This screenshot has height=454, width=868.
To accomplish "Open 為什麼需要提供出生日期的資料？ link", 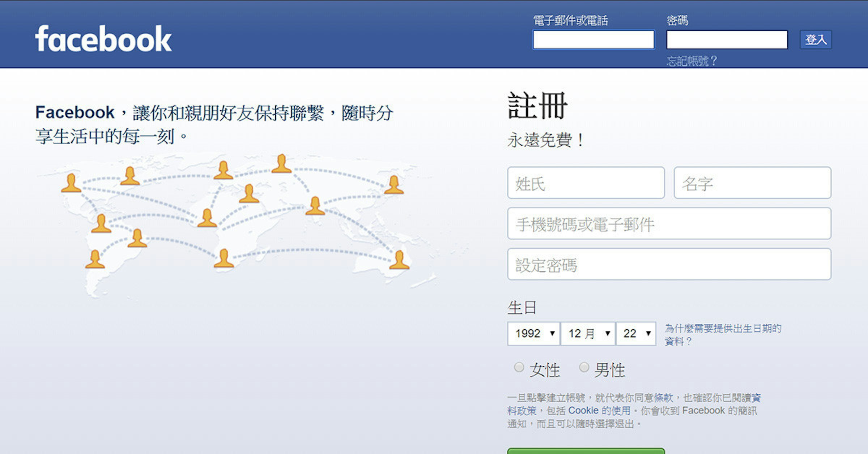I will tap(723, 335).
